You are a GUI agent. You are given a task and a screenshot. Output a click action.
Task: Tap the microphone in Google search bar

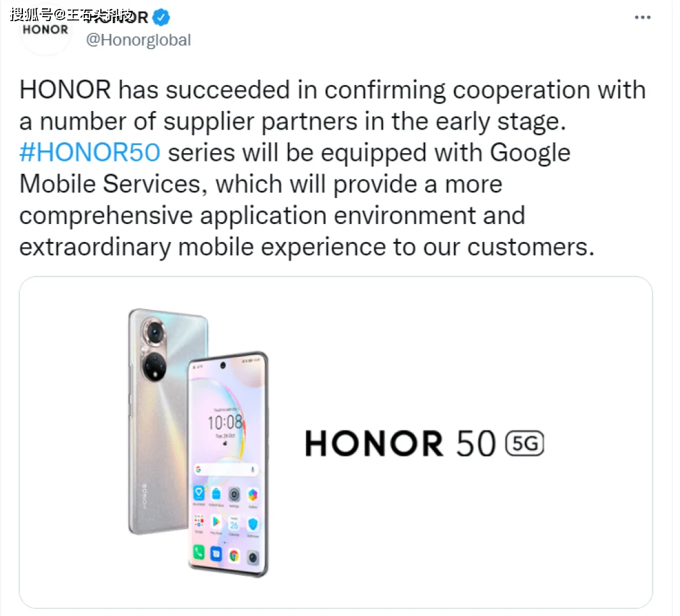pos(252,470)
